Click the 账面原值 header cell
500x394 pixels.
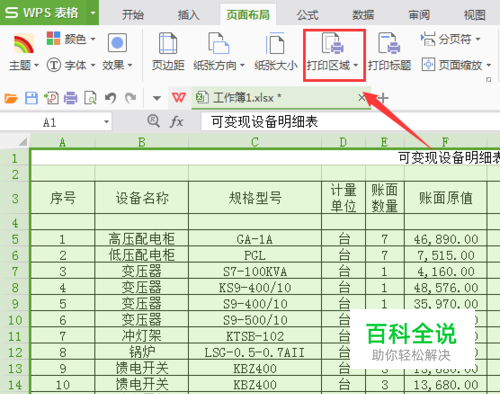(x=446, y=198)
